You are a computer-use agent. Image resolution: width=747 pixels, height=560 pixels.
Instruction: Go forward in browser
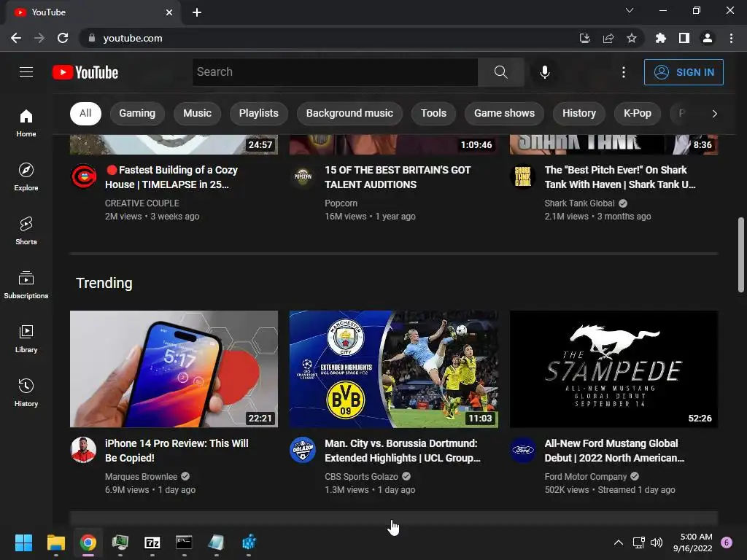tap(39, 38)
